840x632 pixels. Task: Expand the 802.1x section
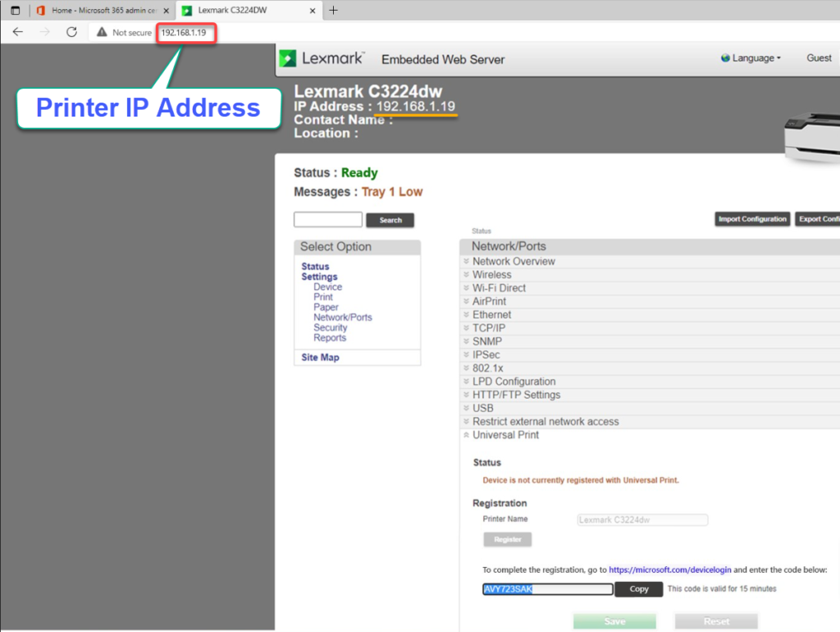(490, 368)
